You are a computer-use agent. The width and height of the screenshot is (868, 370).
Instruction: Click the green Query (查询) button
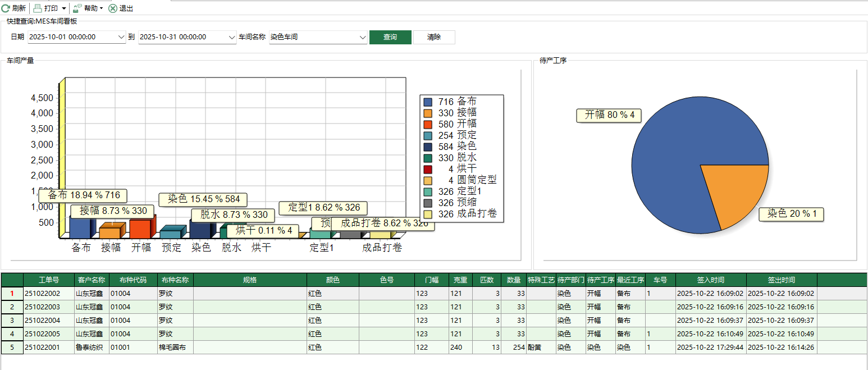coord(390,37)
